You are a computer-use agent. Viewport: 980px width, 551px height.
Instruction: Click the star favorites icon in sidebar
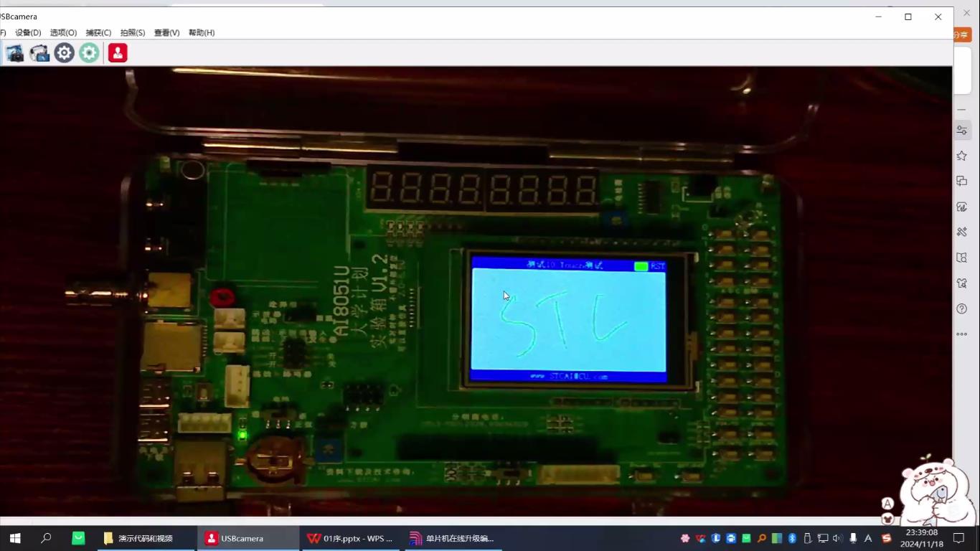point(962,156)
